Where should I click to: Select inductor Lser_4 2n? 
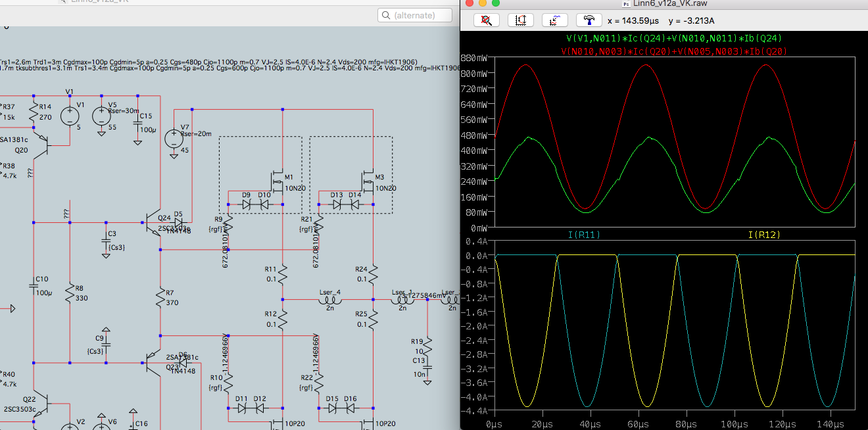pos(329,300)
